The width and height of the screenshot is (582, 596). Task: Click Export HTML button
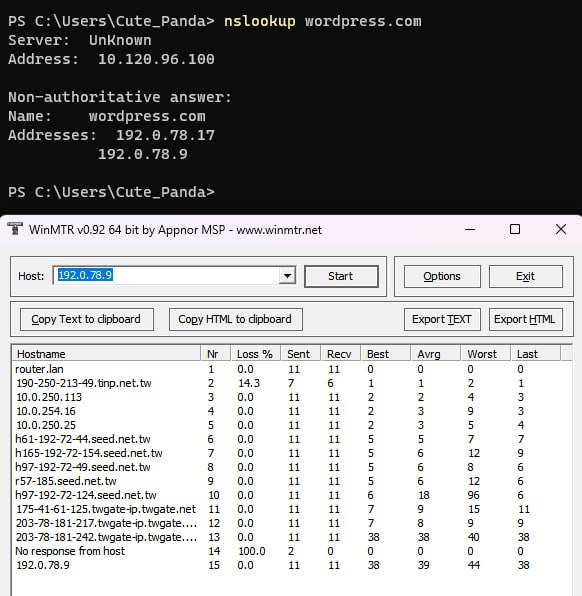525,319
